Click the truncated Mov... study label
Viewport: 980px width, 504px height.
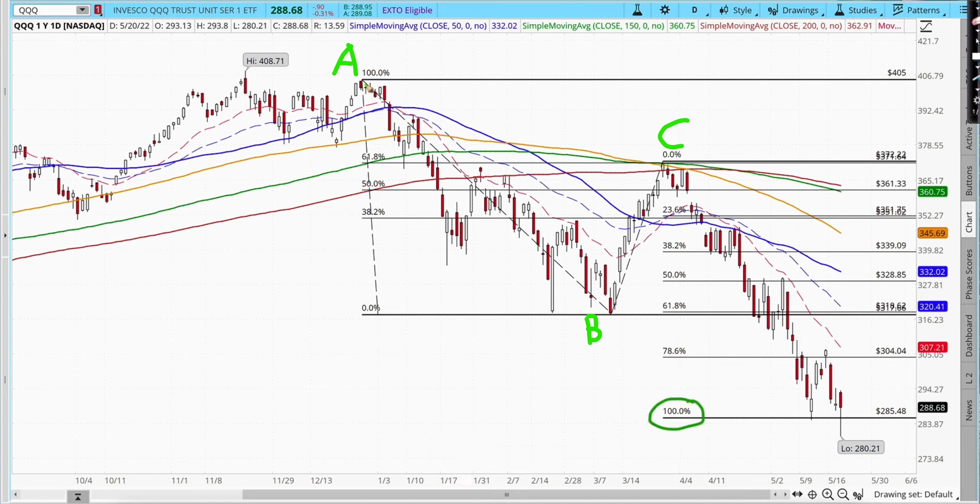point(889,26)
